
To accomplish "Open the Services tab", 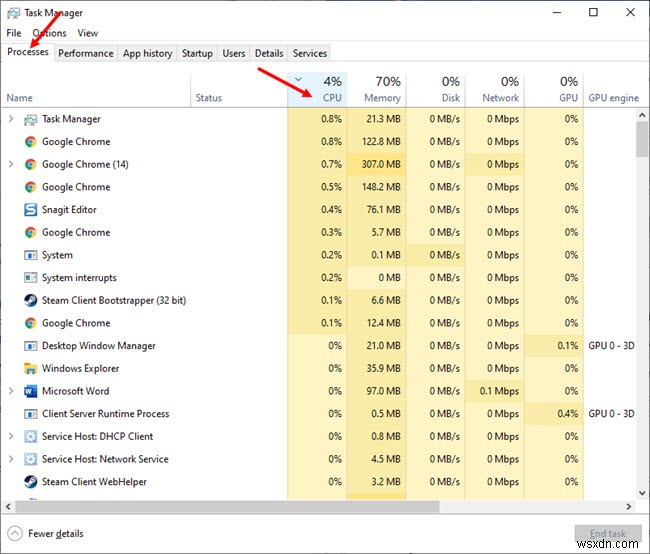I will point(310,53).
